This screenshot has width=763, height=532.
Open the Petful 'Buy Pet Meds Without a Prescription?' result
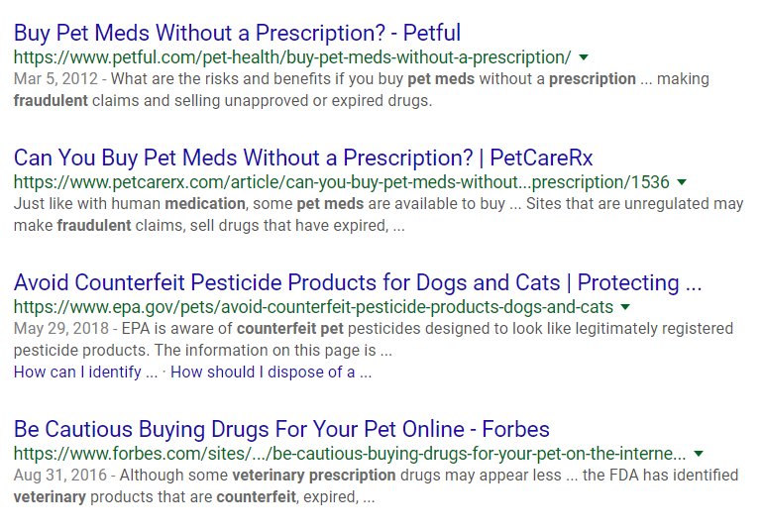point(237,32)
